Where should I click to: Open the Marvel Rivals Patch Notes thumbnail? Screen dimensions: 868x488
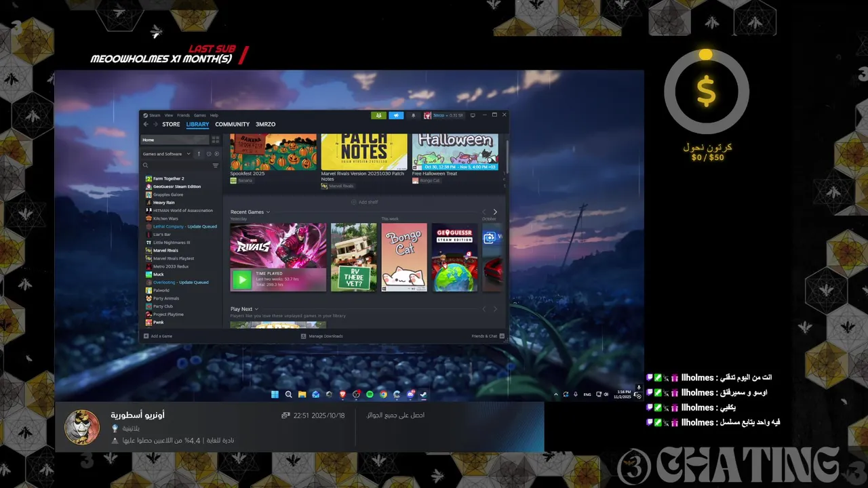click(364, 152)
